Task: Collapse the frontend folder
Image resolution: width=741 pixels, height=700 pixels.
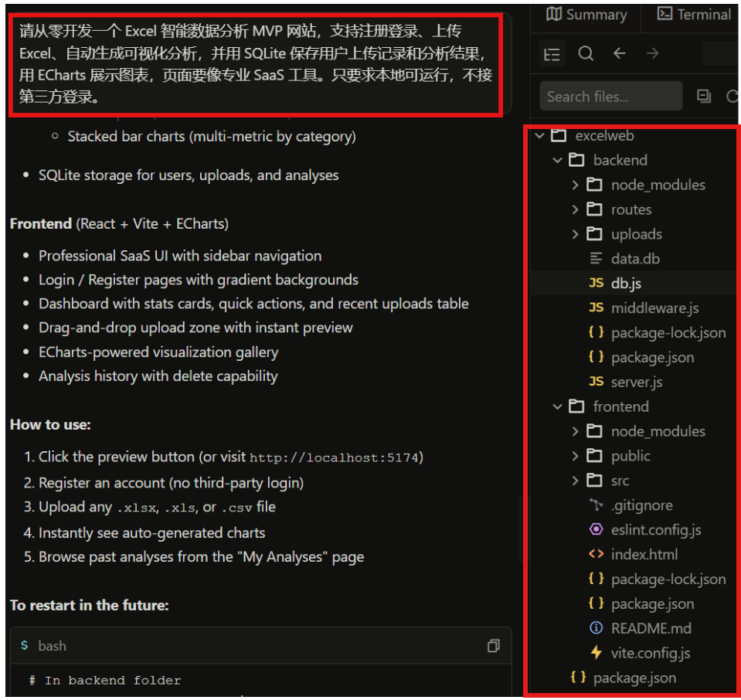Action: coord(557,406)
